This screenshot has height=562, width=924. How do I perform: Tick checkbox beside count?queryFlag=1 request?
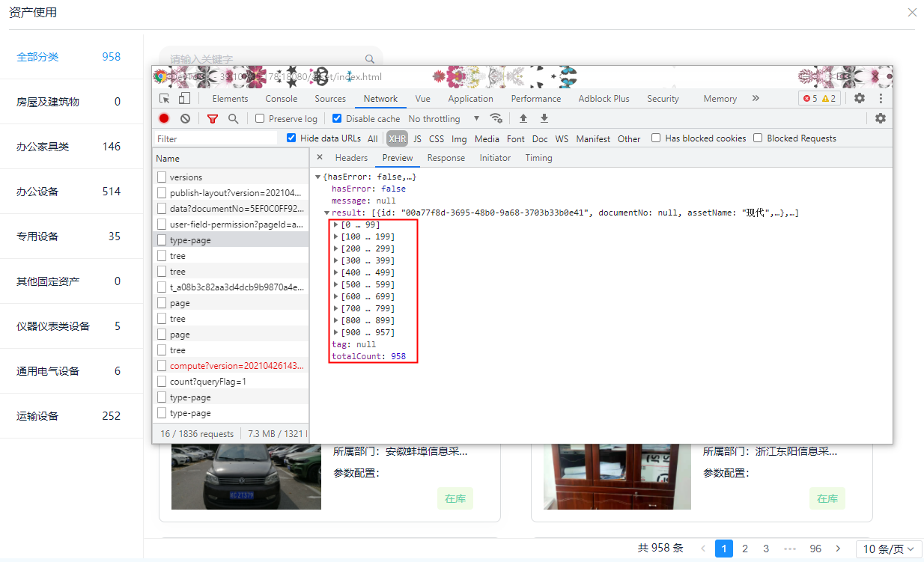point(161,381)
